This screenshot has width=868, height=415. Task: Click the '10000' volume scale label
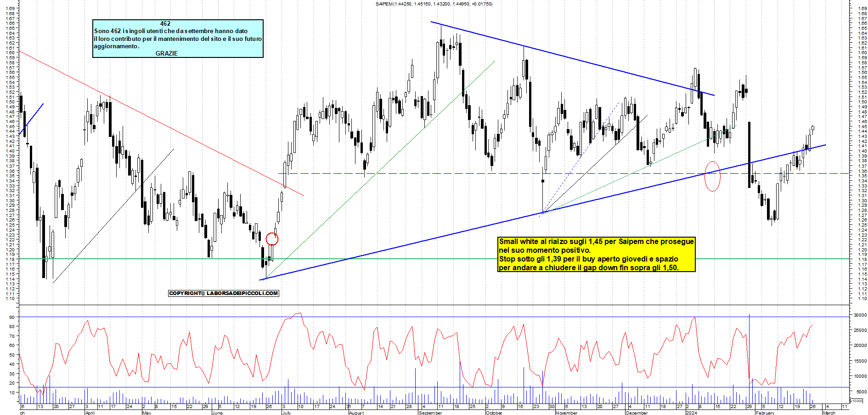click(860, 376)
